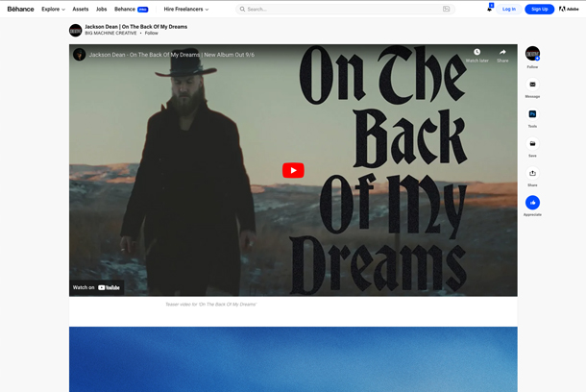Click teaser video caption text
Screen dimensions: 586x392
(x=211, y=305)
